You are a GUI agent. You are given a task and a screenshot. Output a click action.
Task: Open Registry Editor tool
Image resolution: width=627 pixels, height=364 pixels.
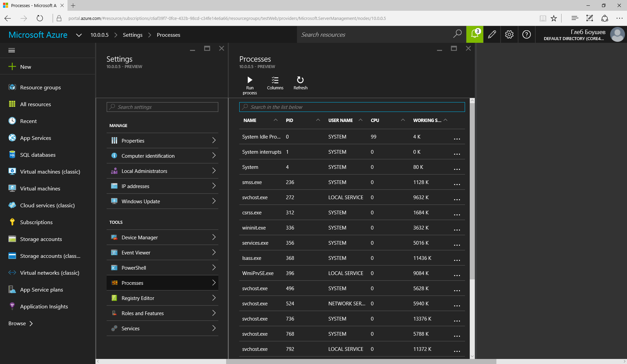[162, 298]
